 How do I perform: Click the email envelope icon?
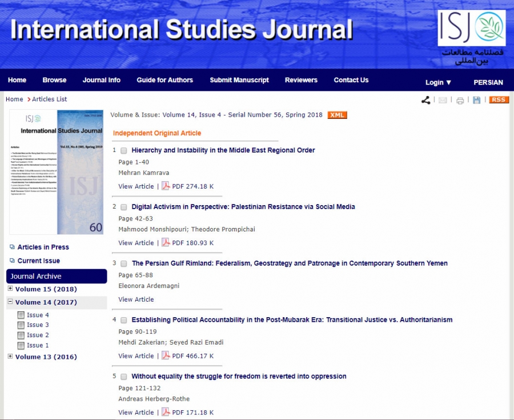(443, 101)
